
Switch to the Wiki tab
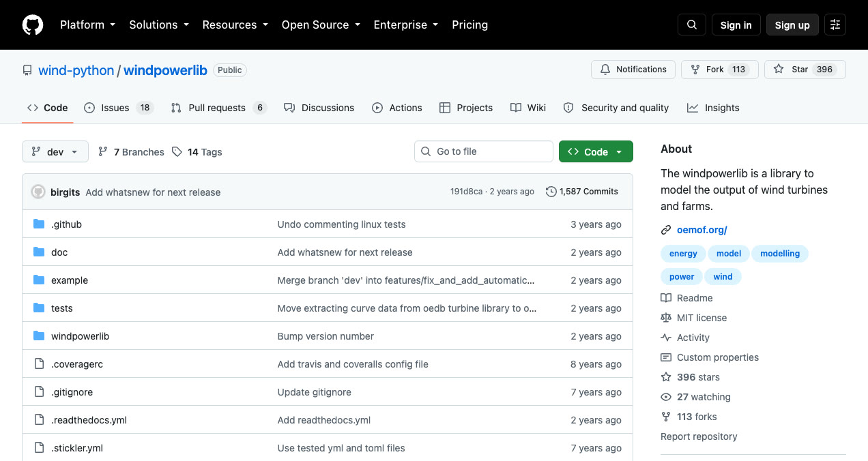coord(528,108)
